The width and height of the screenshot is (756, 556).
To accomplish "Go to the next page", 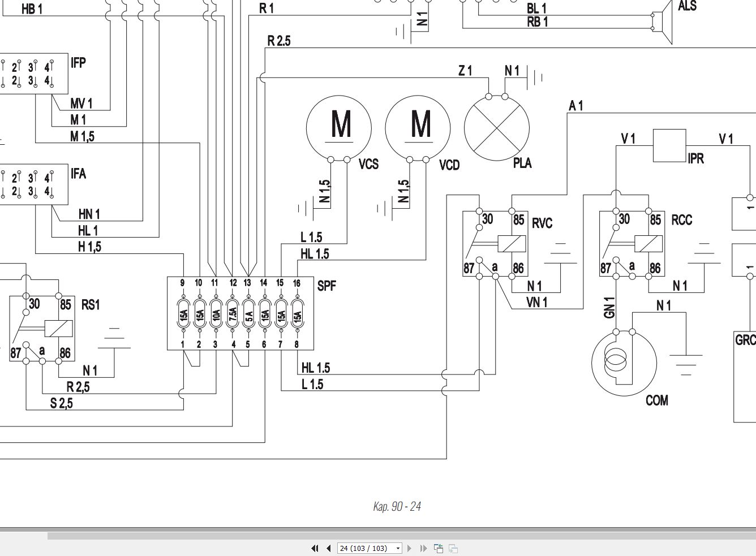I will [410, 548].
